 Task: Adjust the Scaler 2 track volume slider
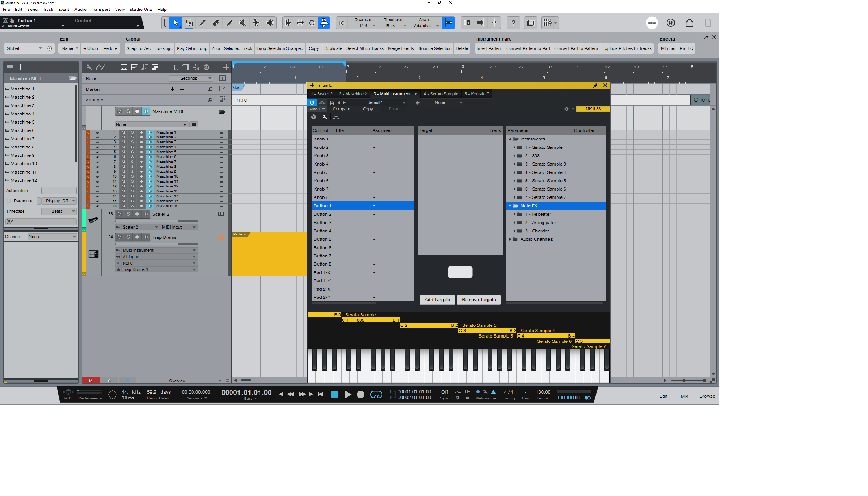point(157,221)
